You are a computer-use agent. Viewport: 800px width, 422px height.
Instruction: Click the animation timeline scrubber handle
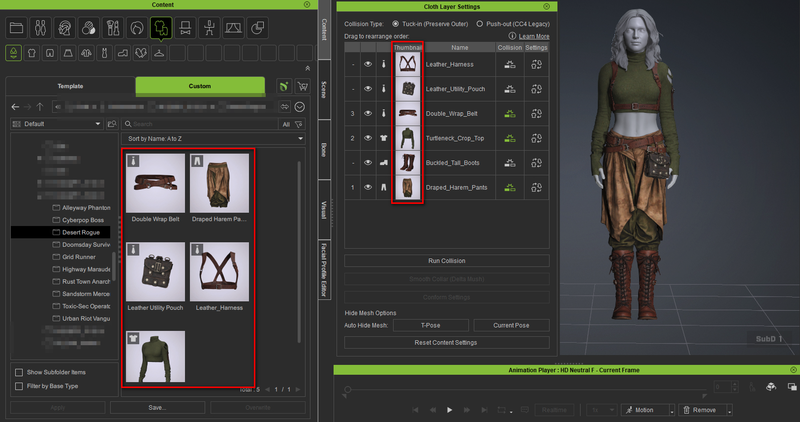pyautogui.click(x=347, y=389)
